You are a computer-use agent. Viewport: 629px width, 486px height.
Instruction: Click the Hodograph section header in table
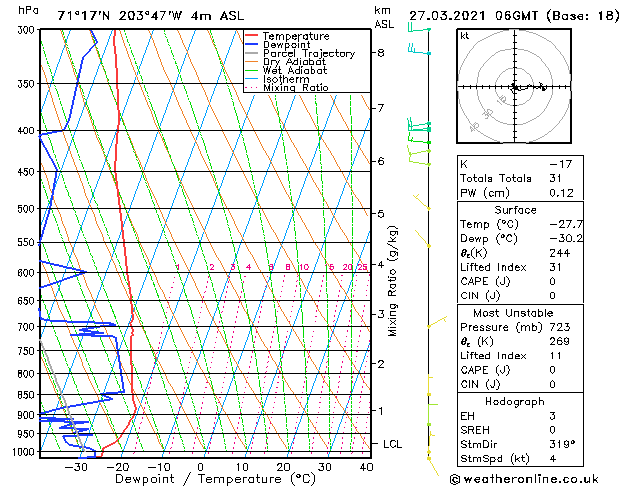[515, 402]
